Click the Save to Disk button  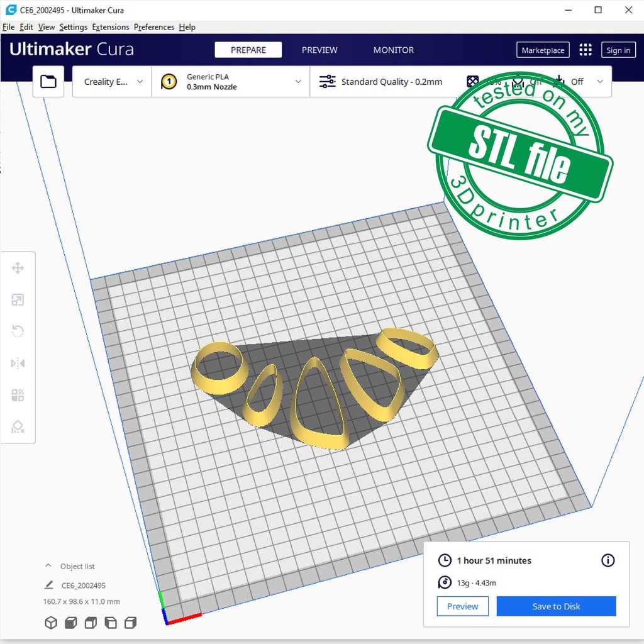pyautogui.click(x=556, y=606)
